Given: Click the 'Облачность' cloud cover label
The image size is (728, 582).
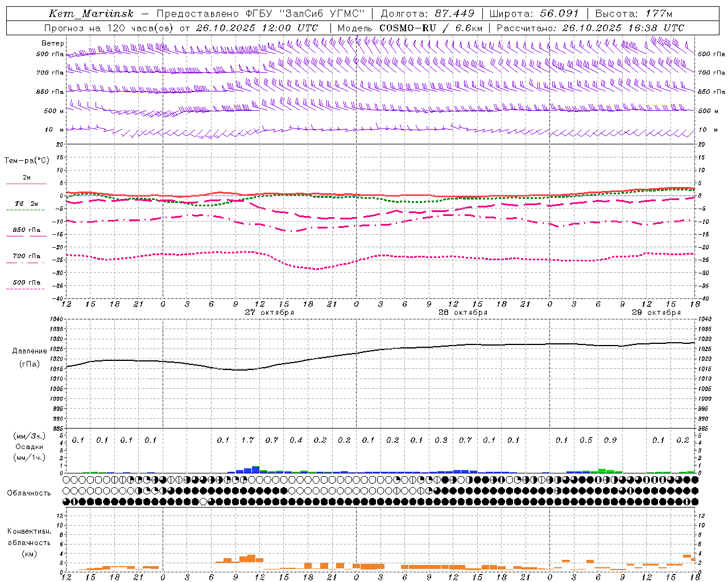Looking at the screenshot, I should click(29, 493).
